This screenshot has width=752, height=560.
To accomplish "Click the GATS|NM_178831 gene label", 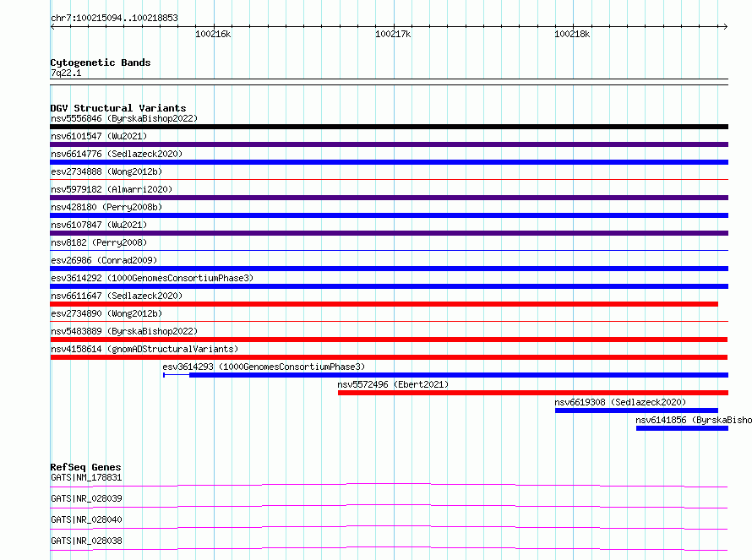I will 86,477.
